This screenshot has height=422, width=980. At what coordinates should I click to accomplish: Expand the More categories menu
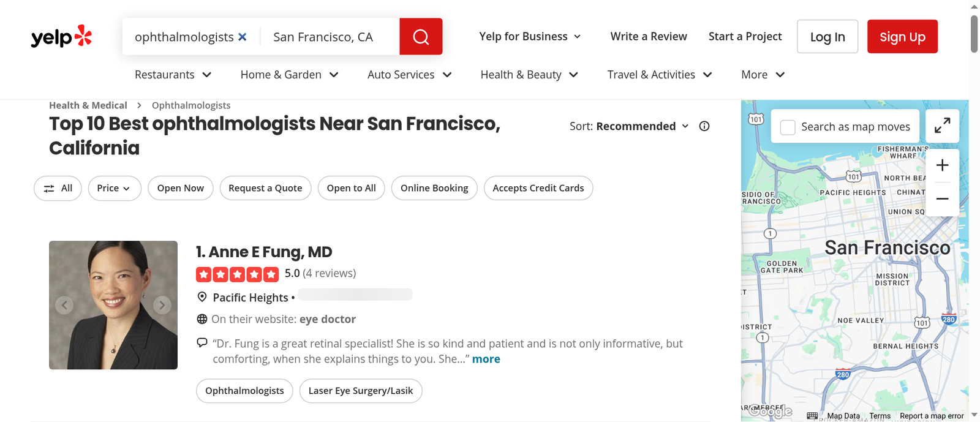tap(763, 75)
